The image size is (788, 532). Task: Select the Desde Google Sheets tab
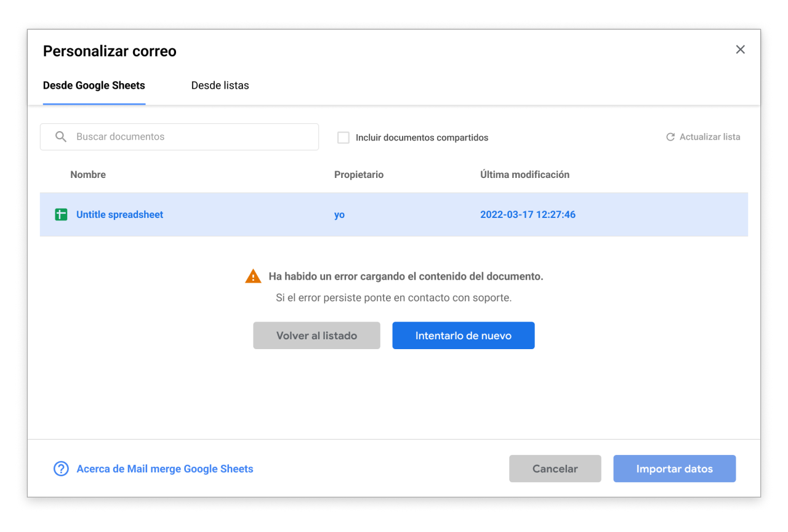tap(94, 86)
